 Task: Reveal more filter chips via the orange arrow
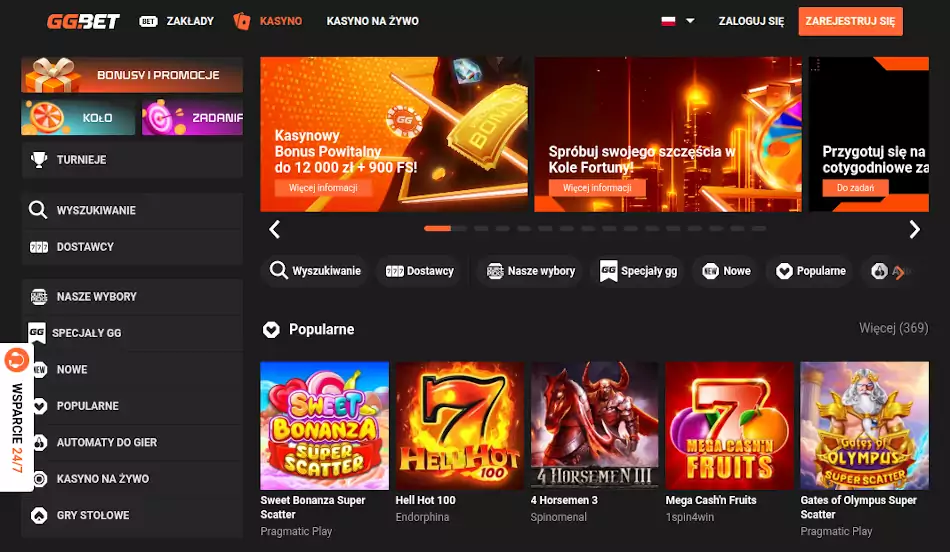[899, 272]
